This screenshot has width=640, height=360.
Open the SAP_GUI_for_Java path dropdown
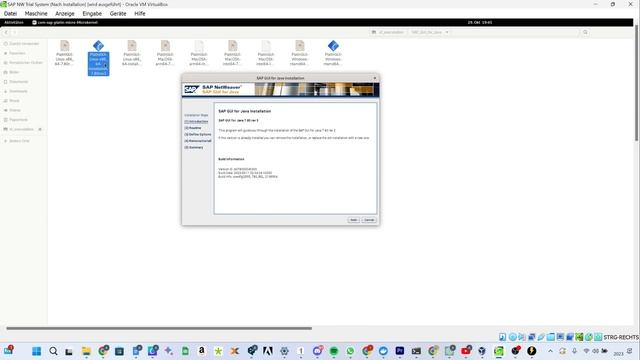(x=429, y=32)
